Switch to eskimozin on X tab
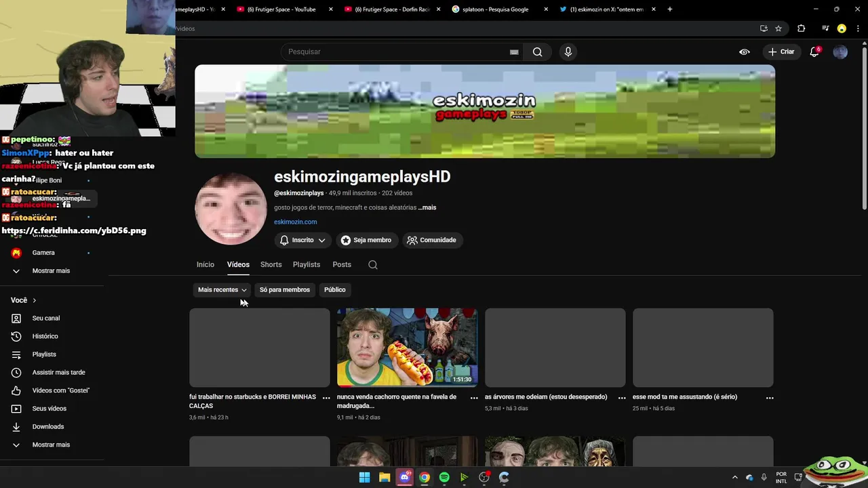 (x=607, y=9)
